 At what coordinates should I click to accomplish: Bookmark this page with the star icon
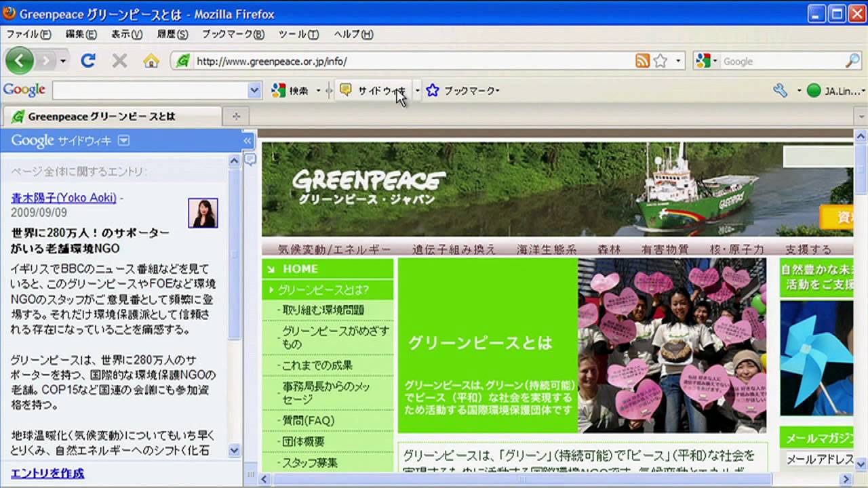(660, 61)
